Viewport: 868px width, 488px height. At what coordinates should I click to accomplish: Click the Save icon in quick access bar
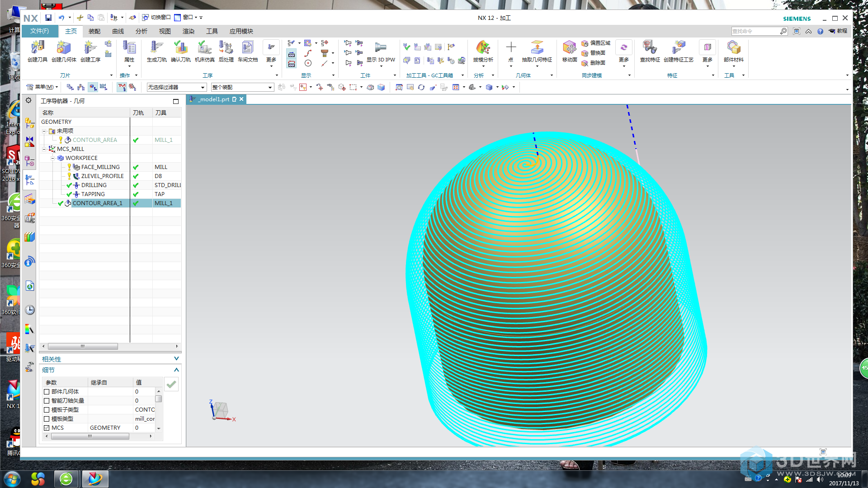pos(48,18)
